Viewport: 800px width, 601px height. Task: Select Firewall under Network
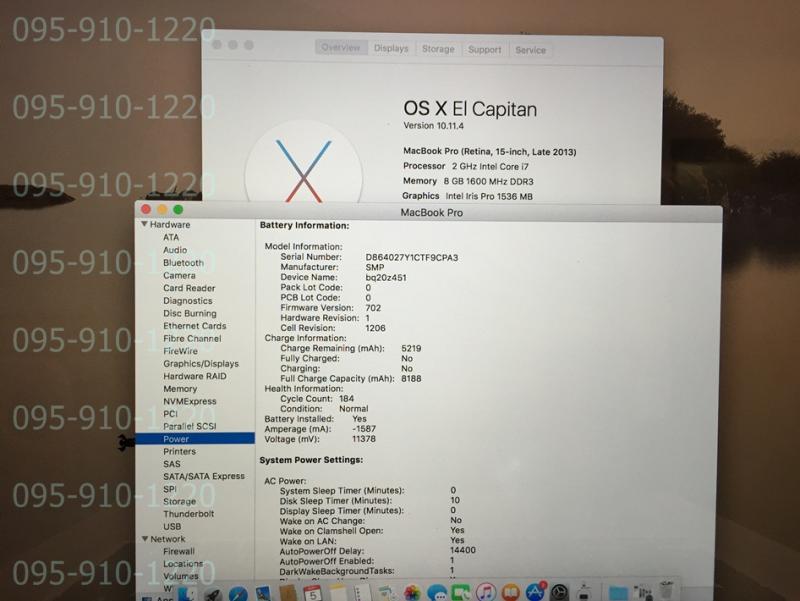[x=179, y=551]
